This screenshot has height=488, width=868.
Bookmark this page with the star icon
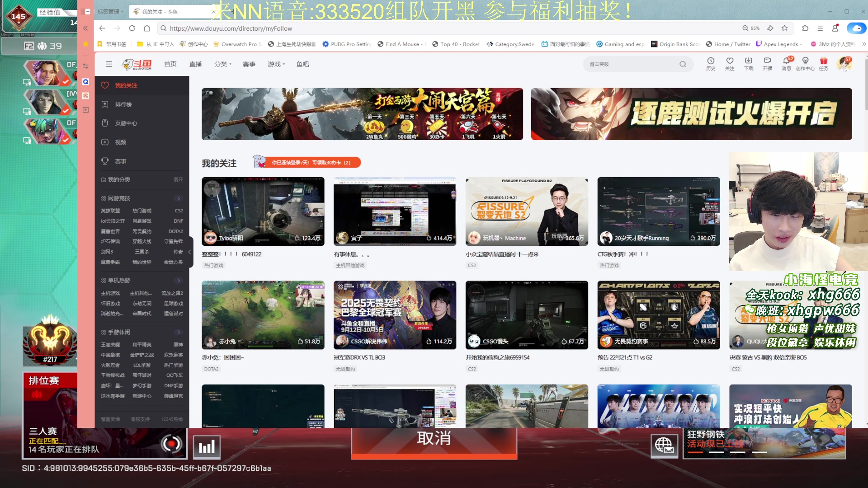click(784, 28)
